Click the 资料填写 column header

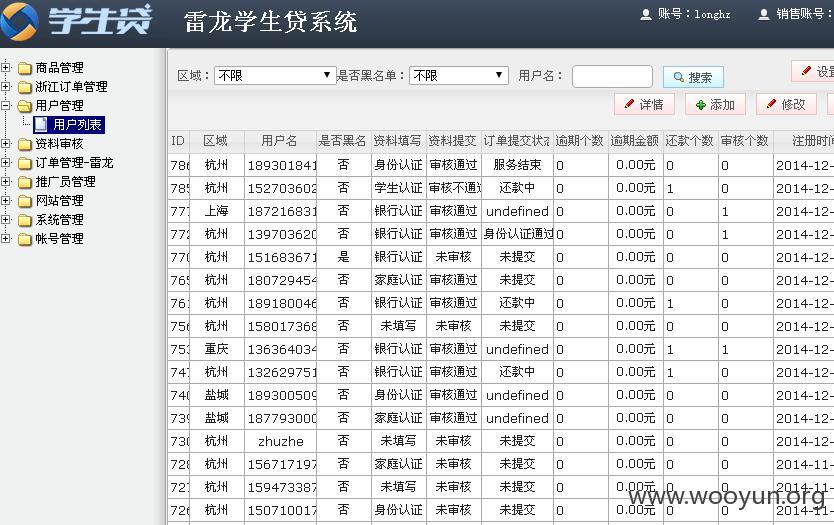tap(399, 141)
